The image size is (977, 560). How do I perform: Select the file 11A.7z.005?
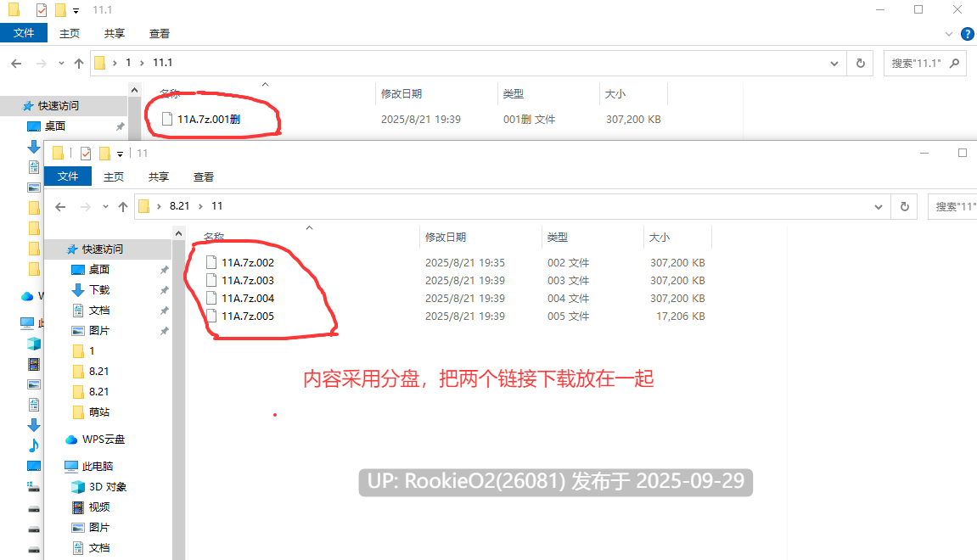point(247,316)
